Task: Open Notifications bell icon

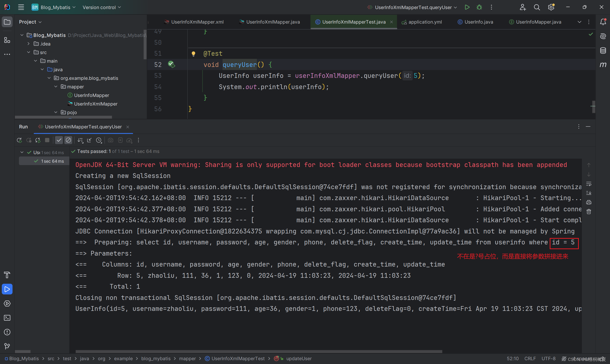Action: [x=603, y=22]
